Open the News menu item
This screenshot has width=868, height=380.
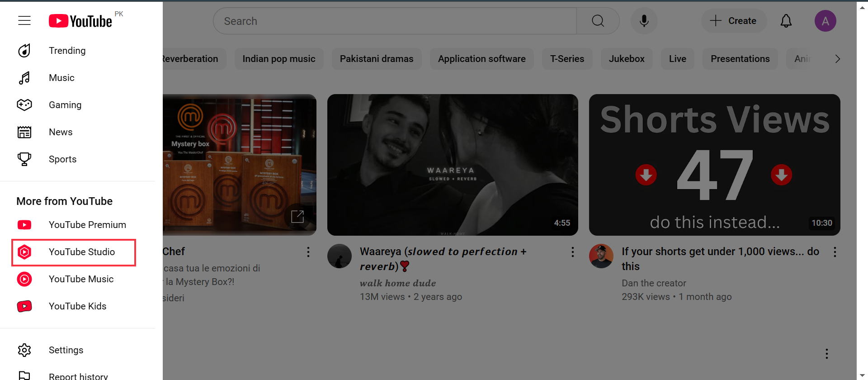[78, 132]
